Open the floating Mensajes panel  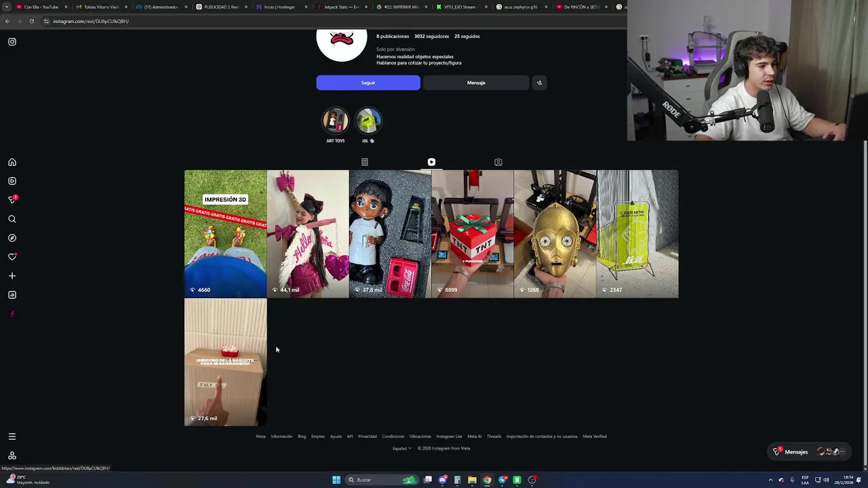(810, 451)
